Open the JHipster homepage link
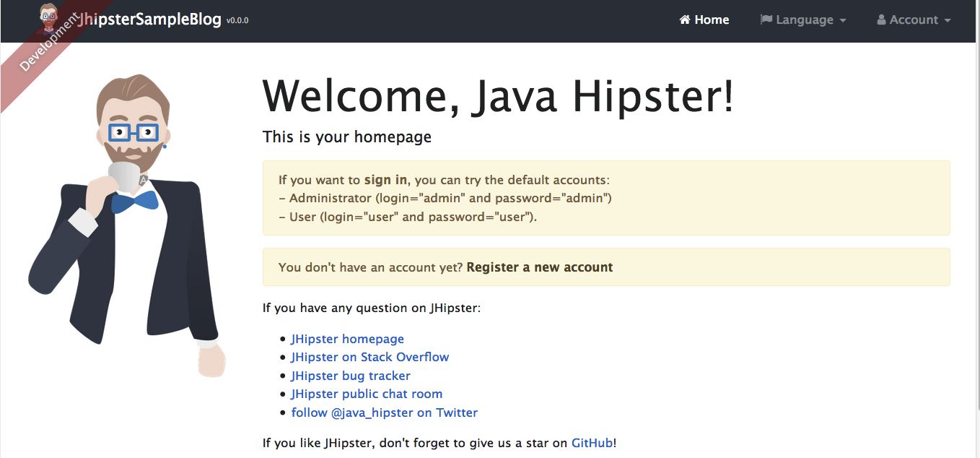 pos(347,339)
